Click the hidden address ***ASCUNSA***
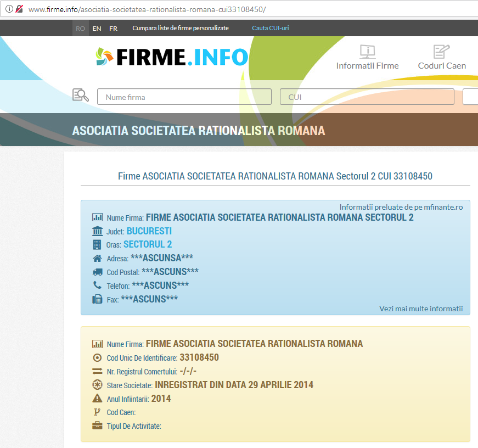This screenshot has height=448, width=478. click(x=161, y=258)
